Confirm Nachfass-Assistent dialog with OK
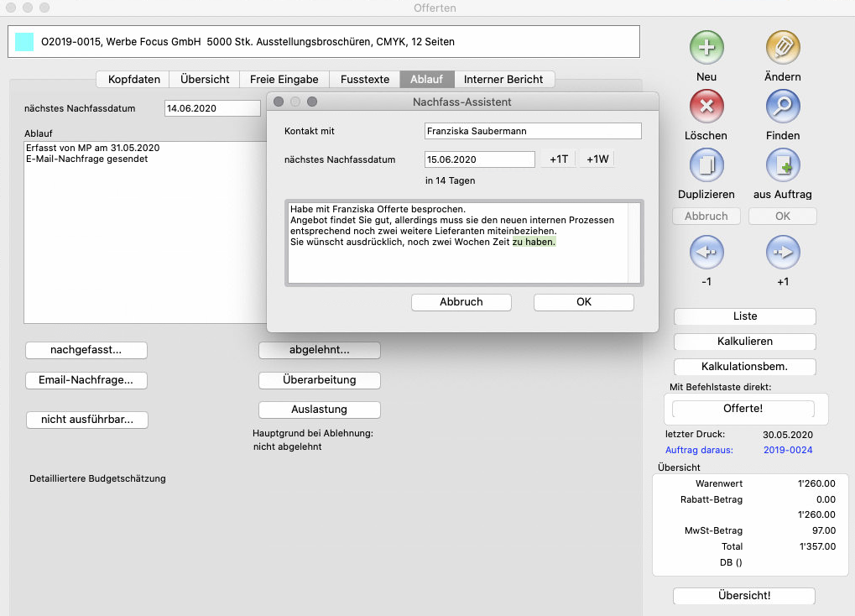Viewport: 855px width, 616px height. (584, 302)
